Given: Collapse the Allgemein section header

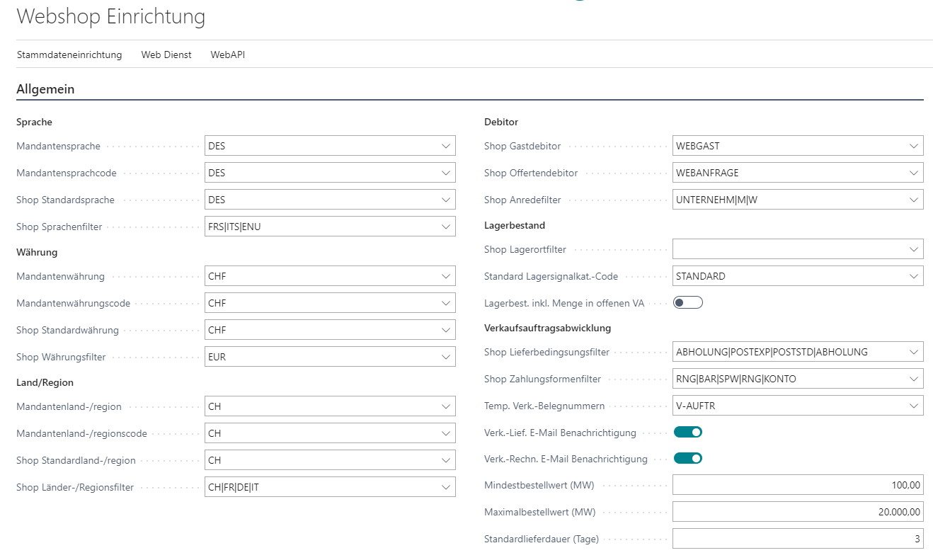Looking at the screenshot, I should [x=45, y=89].
